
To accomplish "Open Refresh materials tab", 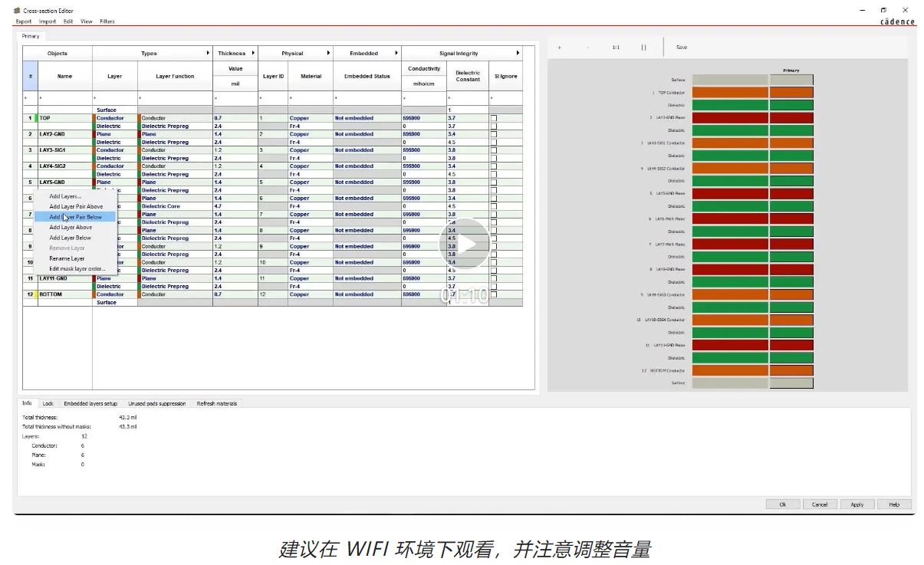I will click(x=217, y=403).
